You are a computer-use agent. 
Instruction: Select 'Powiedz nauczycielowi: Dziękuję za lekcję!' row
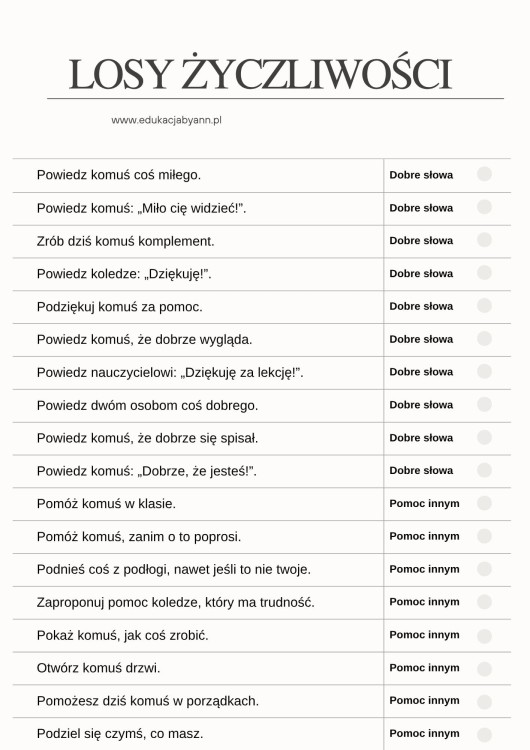[262, 373]
